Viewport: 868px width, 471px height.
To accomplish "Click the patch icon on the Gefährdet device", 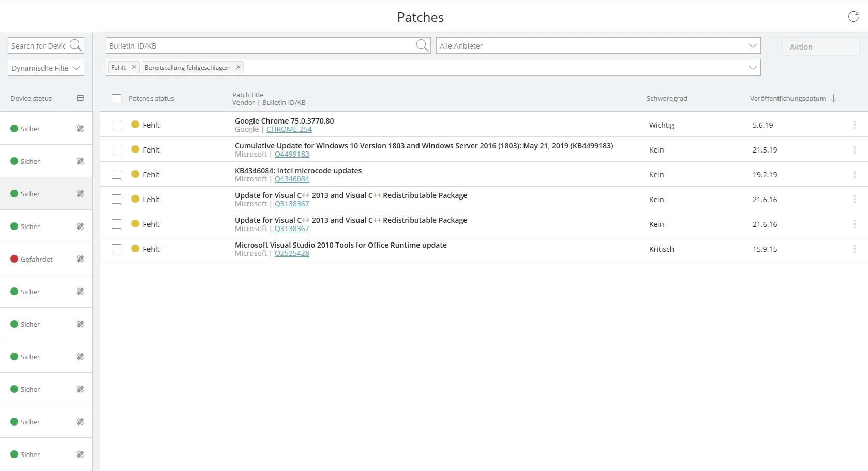I will pyautogui.click(x=80, y=259).
